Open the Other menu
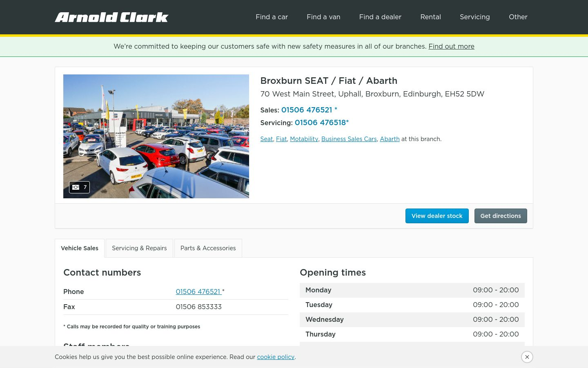Viewport: 588px width, 368px height. 518,17
